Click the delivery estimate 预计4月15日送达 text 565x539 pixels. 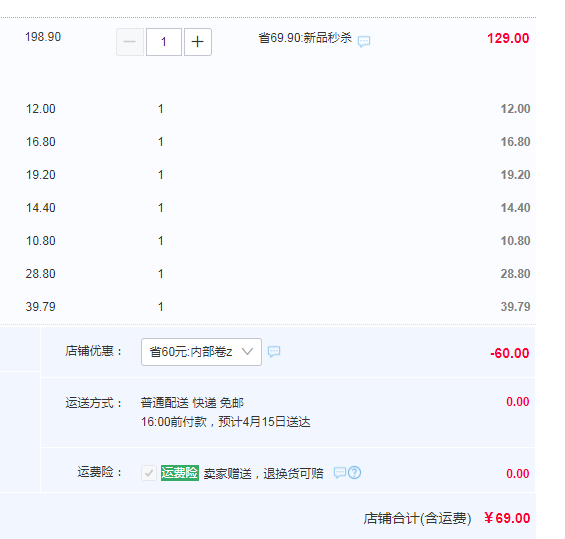point(264,422)
